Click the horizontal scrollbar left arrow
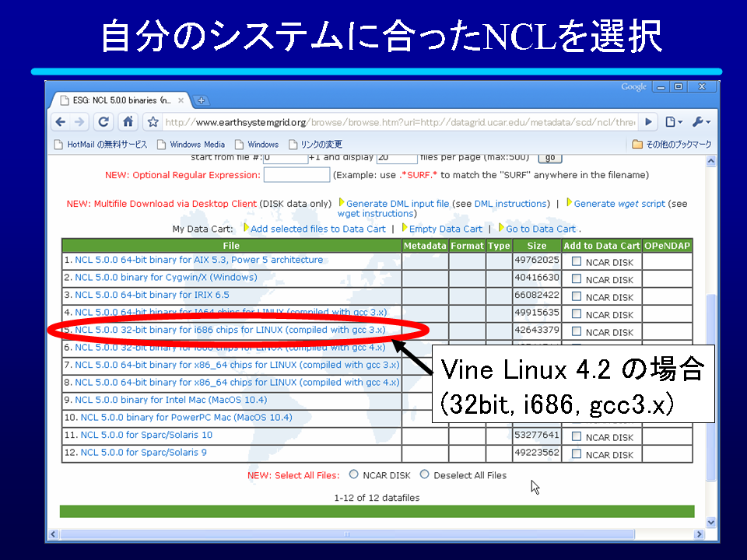Image resolution: width=747 pixels, height=560 pixels. (x=54, y=534)
